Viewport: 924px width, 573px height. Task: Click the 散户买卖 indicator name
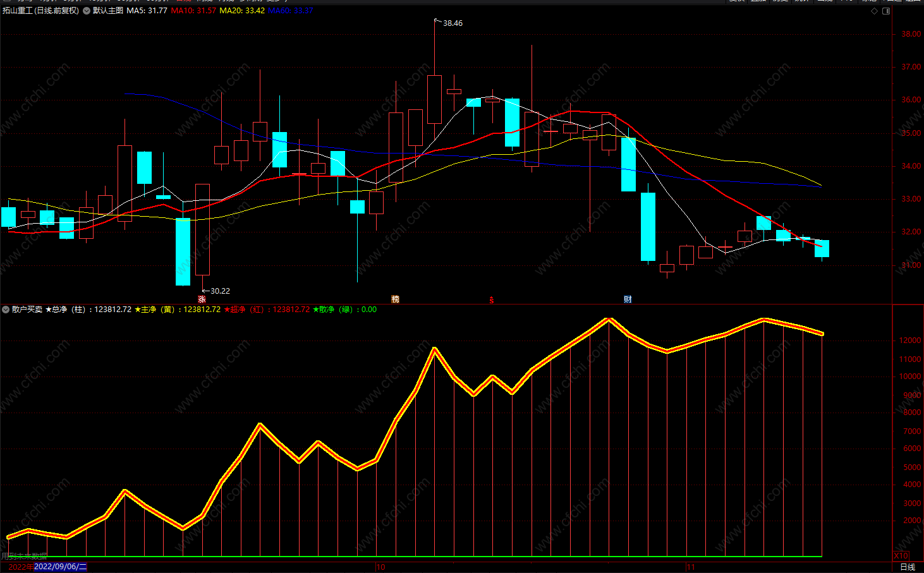pos(27,310)
